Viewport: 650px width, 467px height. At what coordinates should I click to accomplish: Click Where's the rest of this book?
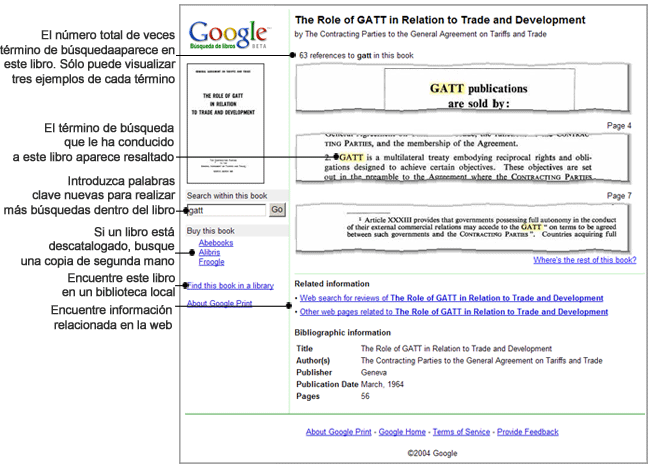point(585,260)
